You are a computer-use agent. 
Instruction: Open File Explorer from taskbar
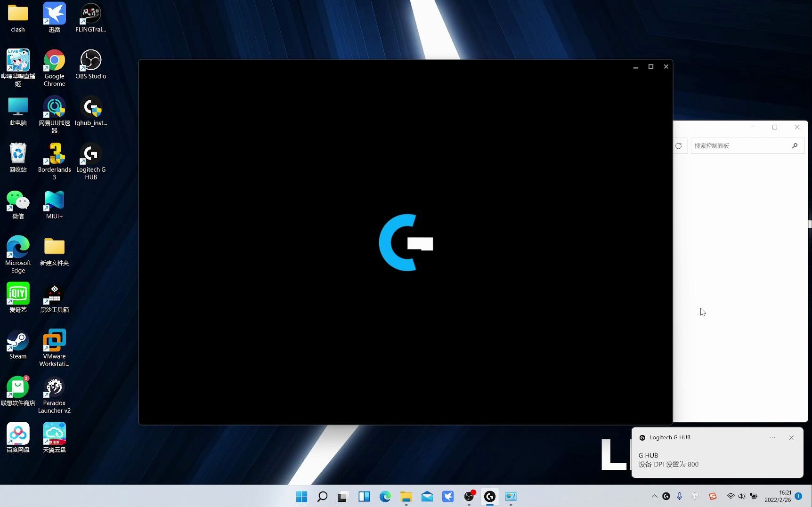click(x=406, y=496)
